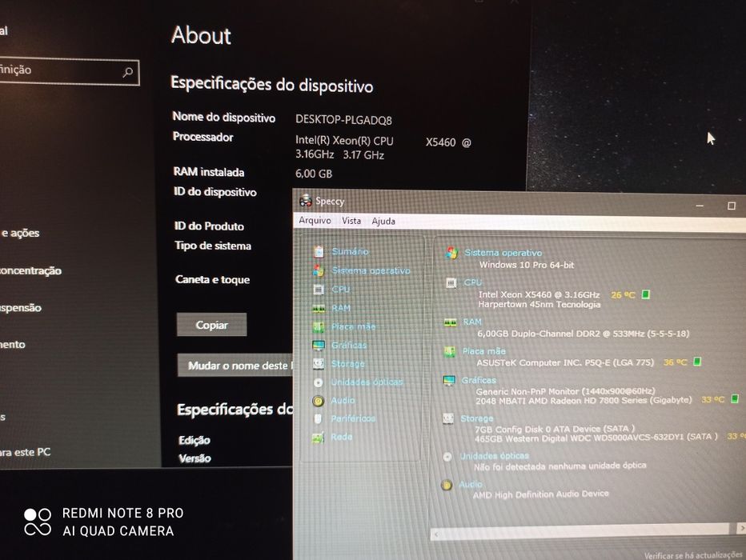Select Periféricos in Speccy sidebar

[x=353, y=419]
